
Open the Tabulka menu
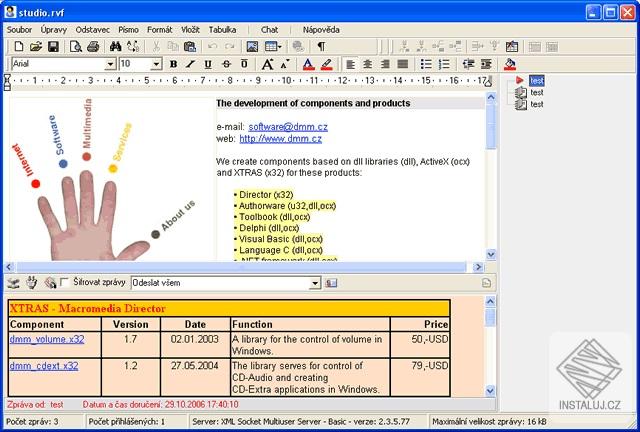222,30
